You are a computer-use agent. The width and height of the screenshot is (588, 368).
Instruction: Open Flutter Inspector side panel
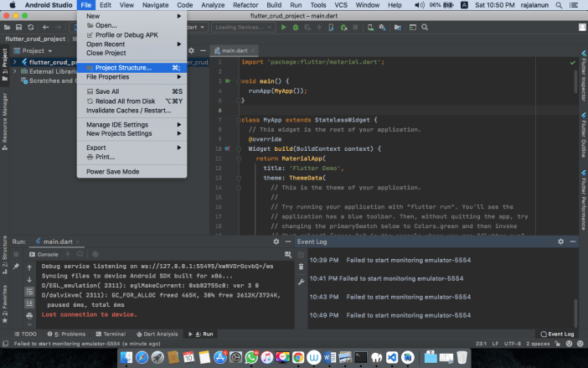[x=584, y=75]
